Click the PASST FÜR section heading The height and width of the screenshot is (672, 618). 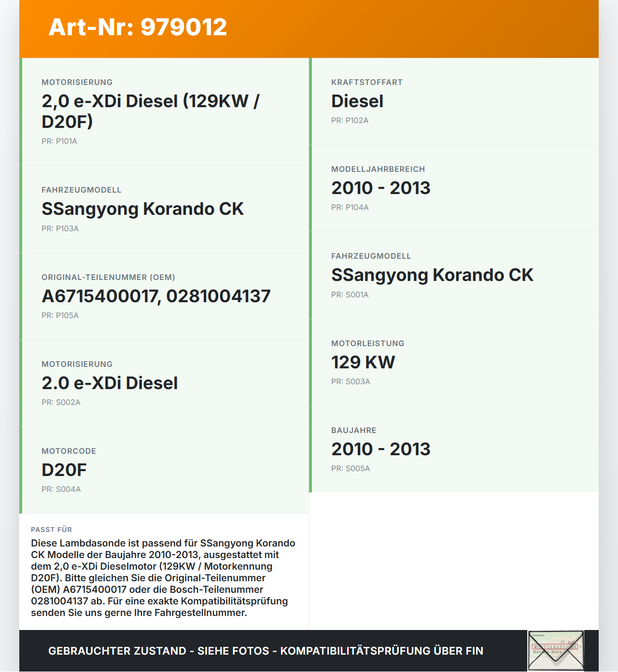coord(51,530)
